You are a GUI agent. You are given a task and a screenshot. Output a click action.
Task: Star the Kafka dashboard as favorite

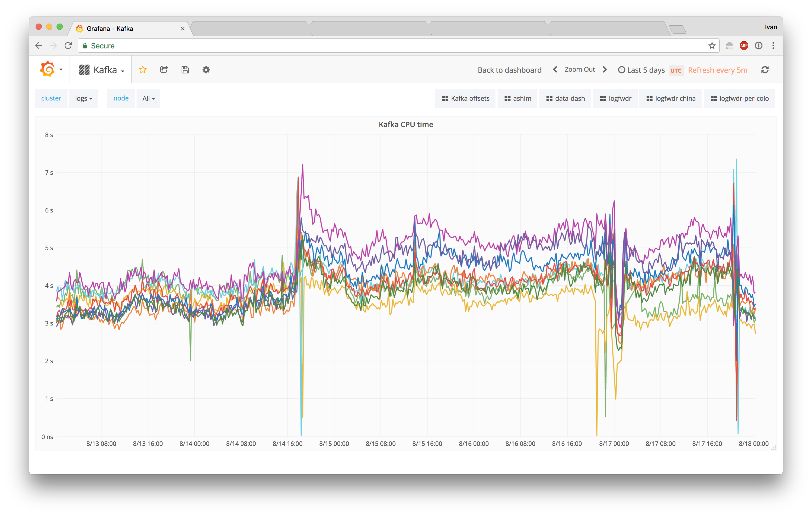coord(143,70)
